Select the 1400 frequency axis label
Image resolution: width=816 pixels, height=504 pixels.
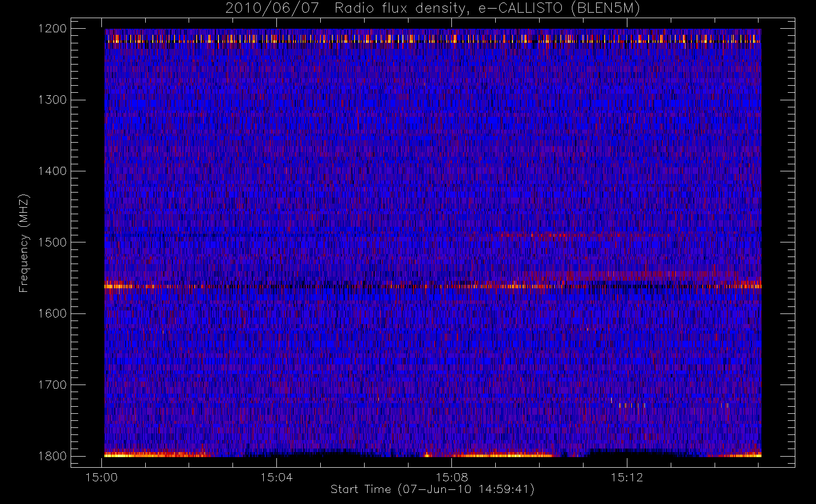tap(52, 171)
